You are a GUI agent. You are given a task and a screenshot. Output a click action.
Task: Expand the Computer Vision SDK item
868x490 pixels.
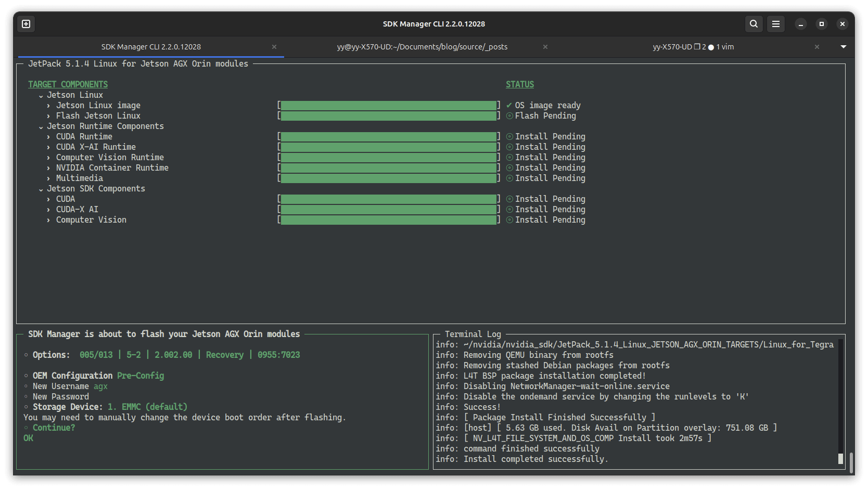48,220
